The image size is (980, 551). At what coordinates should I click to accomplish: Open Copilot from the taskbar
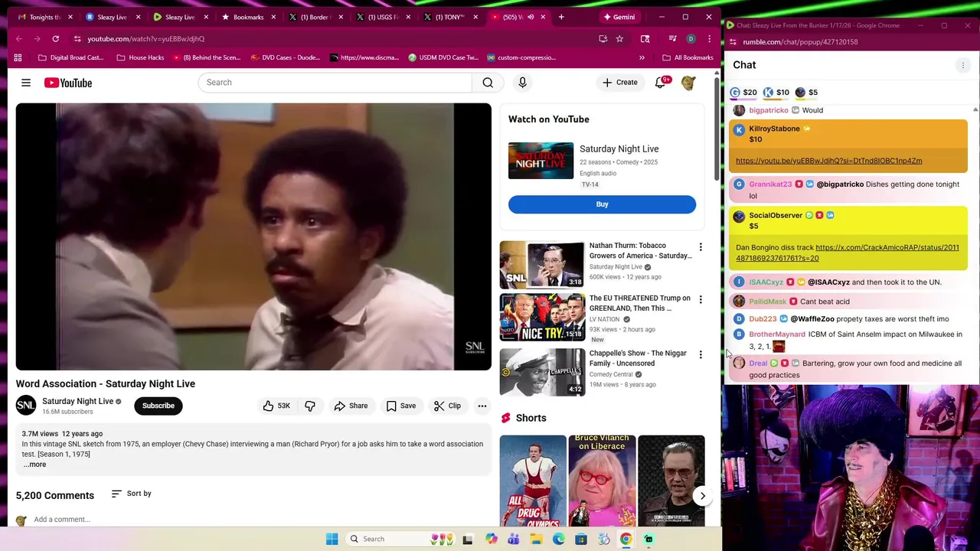pyautogui.click(x=491, y=539)
